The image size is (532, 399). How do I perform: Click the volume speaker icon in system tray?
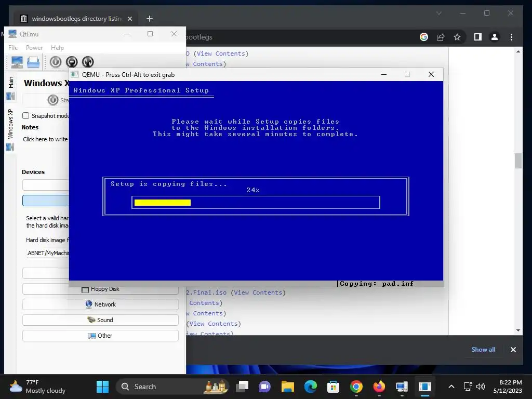coord(481,387)
